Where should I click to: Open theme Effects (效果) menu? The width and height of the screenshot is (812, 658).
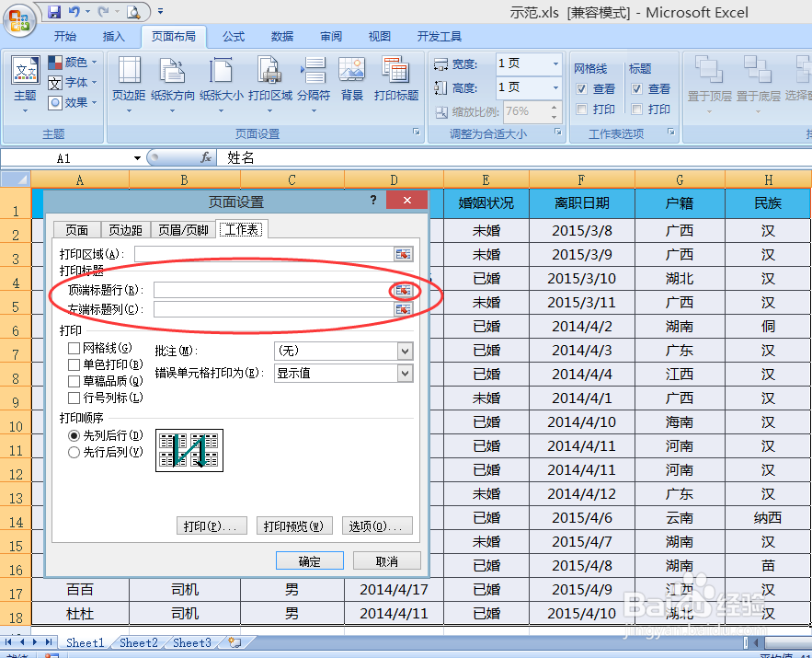coord(73,102)
